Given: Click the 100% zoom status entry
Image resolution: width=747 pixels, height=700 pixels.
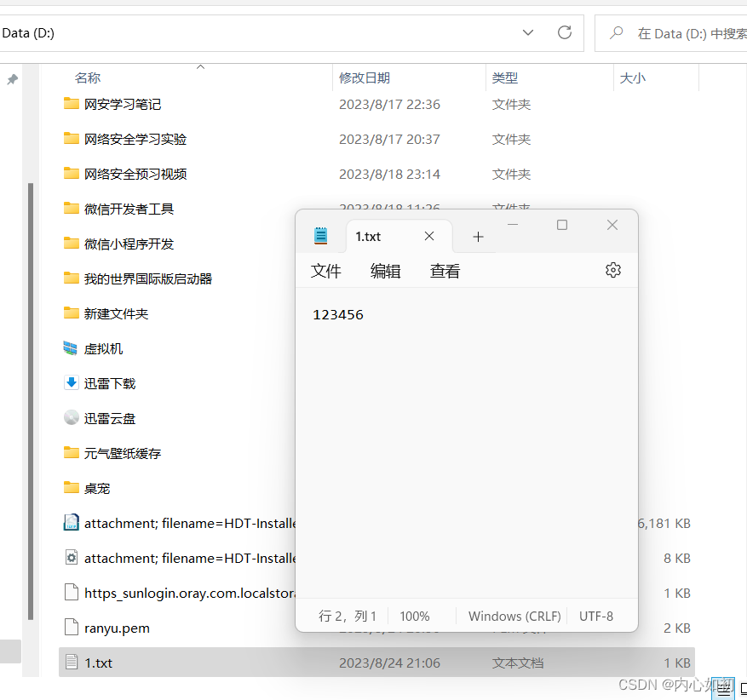Looking at the screenshot, I should [x=415, y=617].
